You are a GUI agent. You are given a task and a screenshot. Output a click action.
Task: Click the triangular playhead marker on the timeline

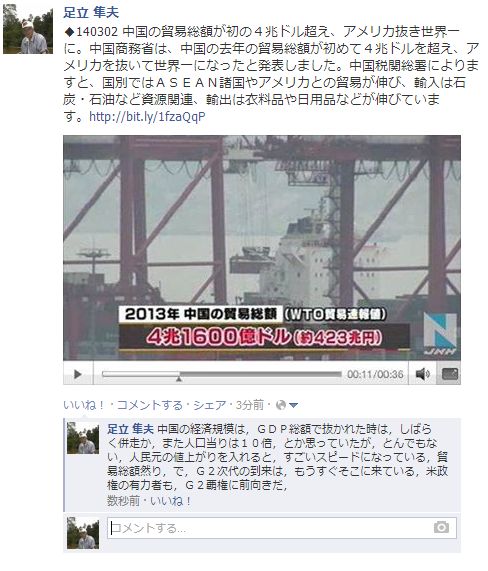point(179,379)
